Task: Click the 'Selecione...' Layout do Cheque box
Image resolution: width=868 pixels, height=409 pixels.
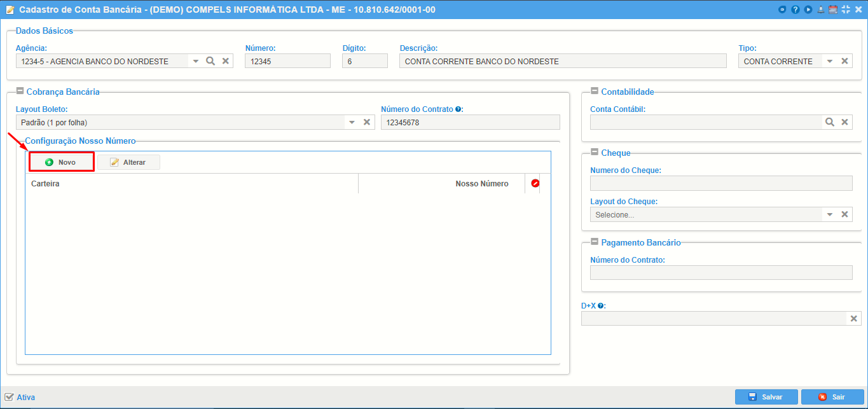Action: click(706, 214)
